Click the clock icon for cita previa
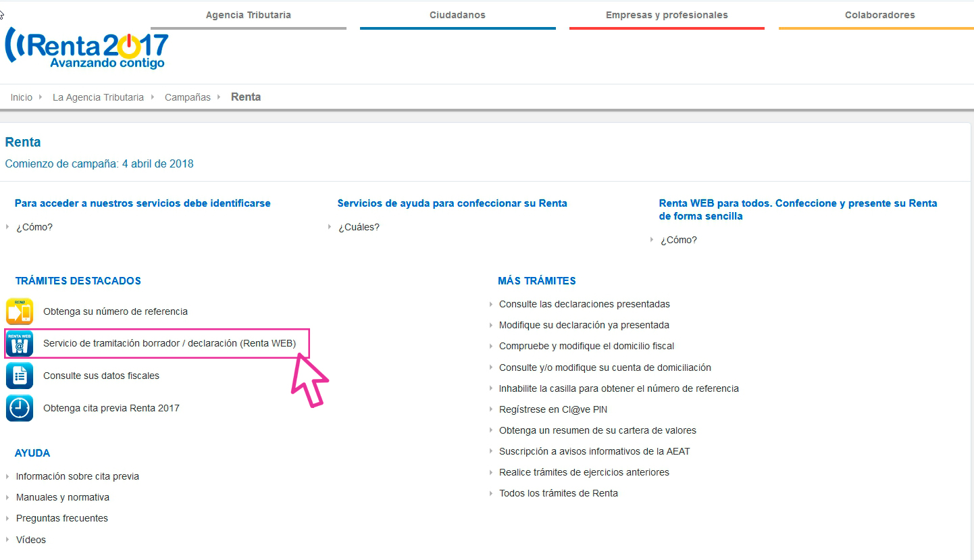The image size is (974, 560). pos(20,408)
